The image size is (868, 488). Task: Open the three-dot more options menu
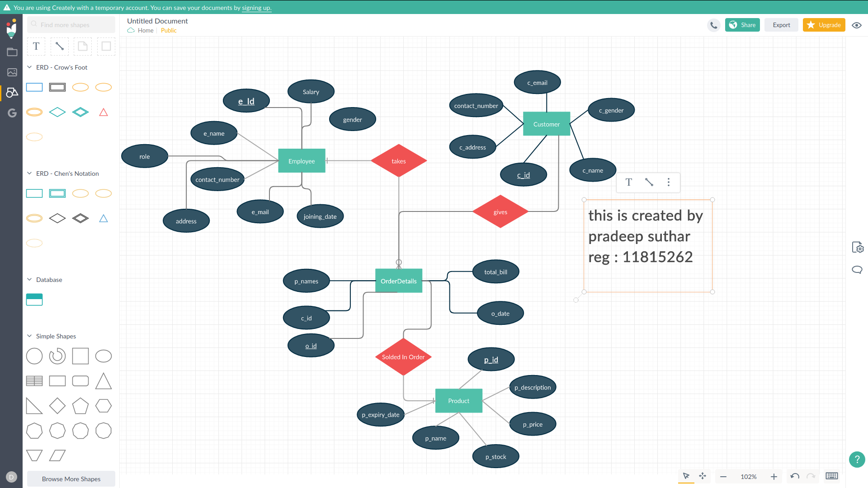click(669, 182)
